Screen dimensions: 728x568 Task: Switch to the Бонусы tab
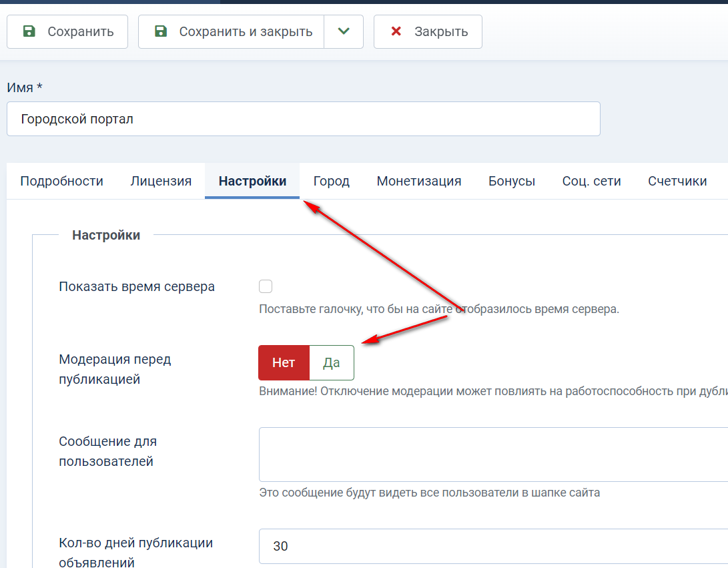(x=511, y=181)
